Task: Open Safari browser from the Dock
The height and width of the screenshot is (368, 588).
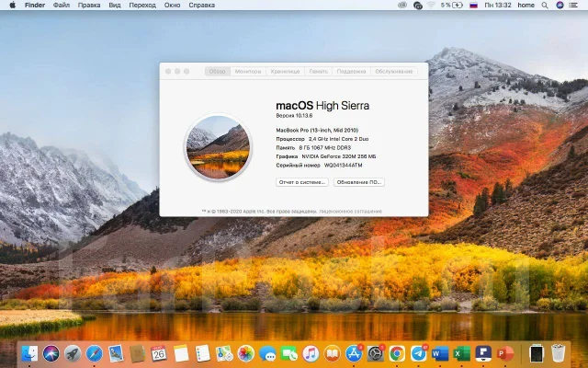Action: point(94,353)
